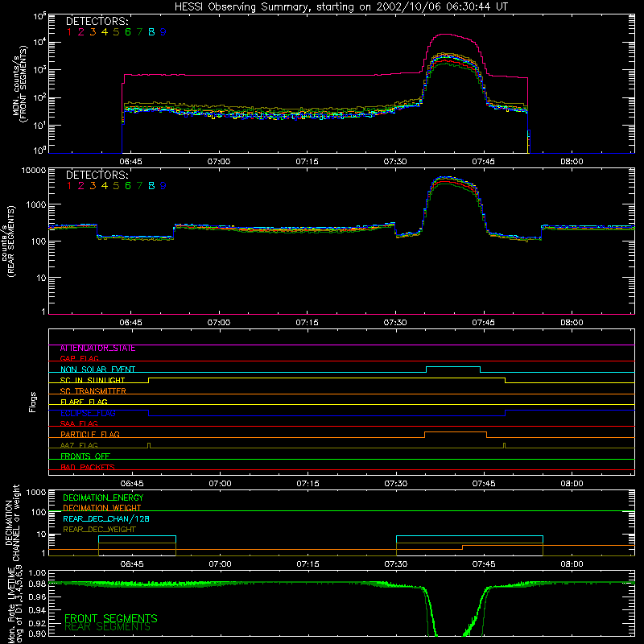This screenshot has height=644, width=644.
Task: Click the 0.98 tick on livetime axis
Action: 37,584
